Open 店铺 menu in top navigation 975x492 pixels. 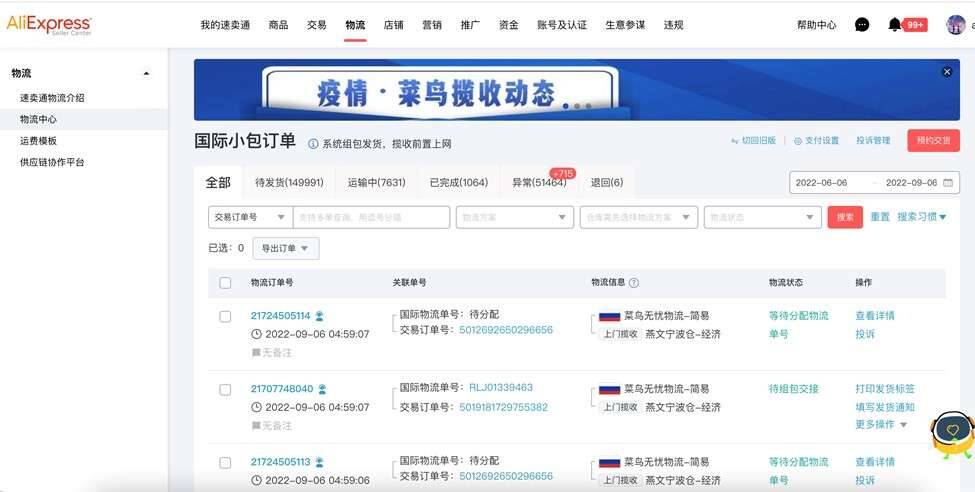(x=394, y=25)
